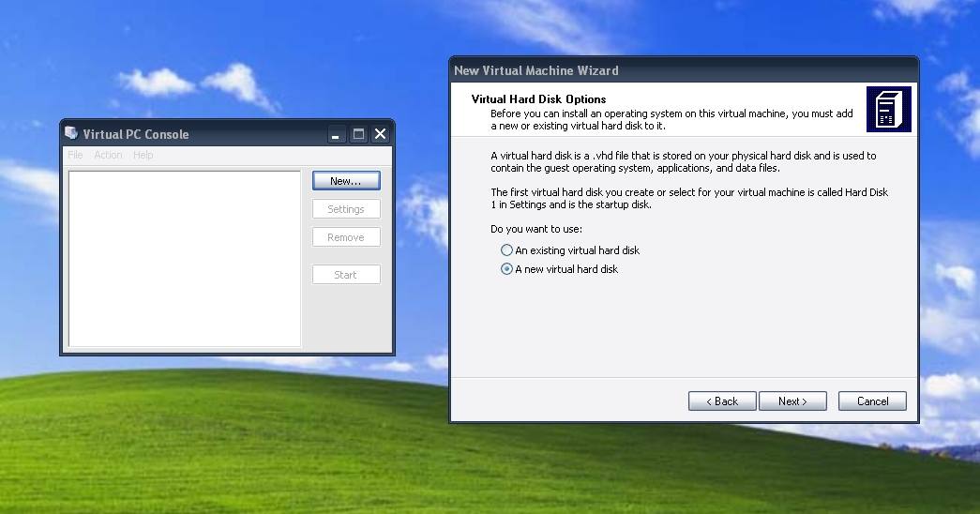Click the server tower icon in wizard header

[889, 110]
